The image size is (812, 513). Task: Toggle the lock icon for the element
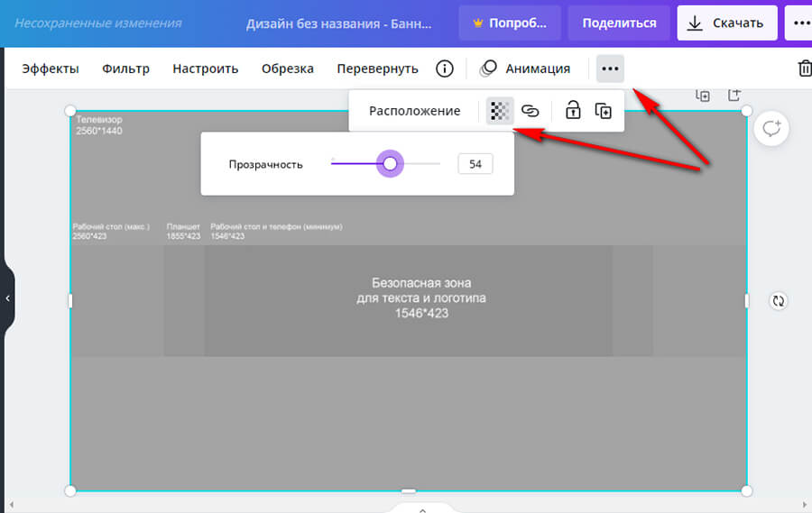point(573,111)
